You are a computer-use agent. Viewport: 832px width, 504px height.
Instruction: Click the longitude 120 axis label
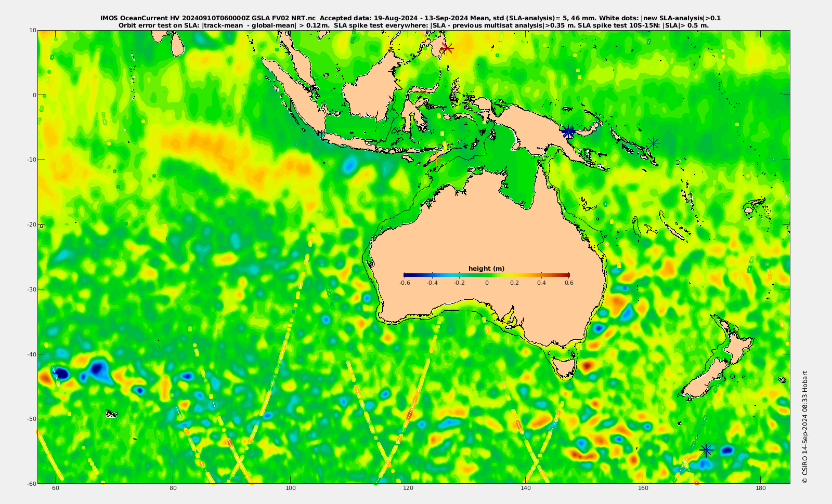[408, 488]
